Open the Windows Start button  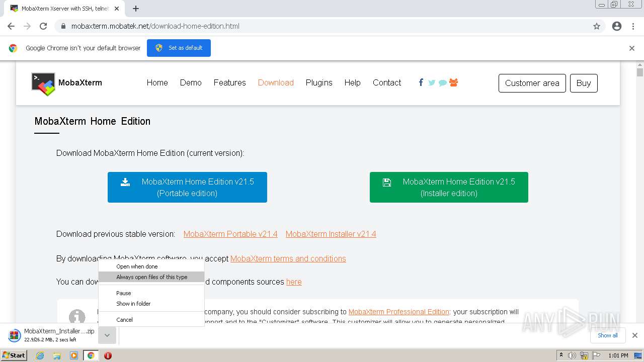tap(14, 355)
